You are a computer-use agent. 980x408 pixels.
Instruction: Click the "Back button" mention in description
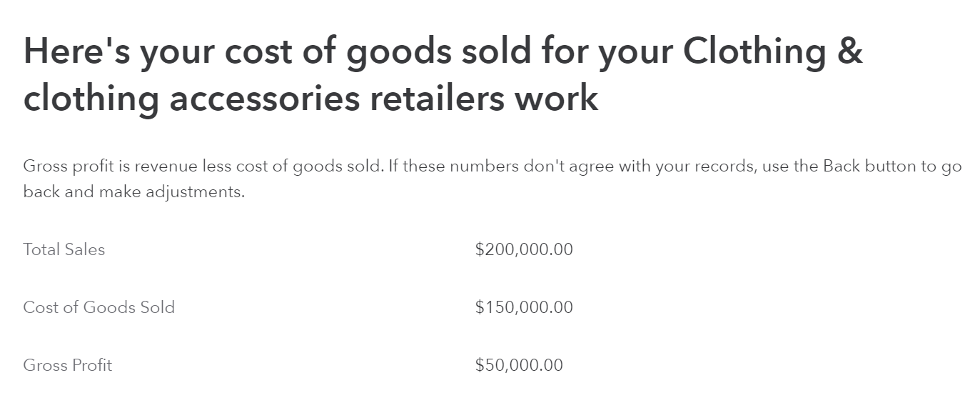point(867,167)
